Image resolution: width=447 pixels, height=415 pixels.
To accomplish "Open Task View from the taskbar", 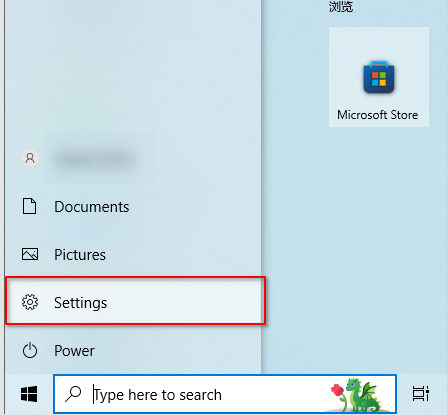I will (x=421, y=394).
